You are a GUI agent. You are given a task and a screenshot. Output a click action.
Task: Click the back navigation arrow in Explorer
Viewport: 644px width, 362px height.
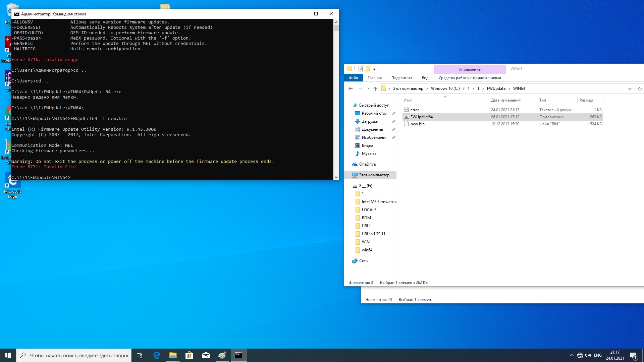coord(351,88)
